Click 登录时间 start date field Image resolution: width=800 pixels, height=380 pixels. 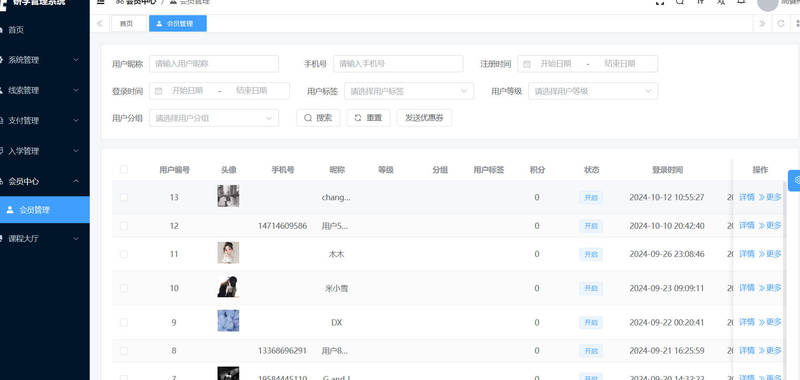click(187, 91)
